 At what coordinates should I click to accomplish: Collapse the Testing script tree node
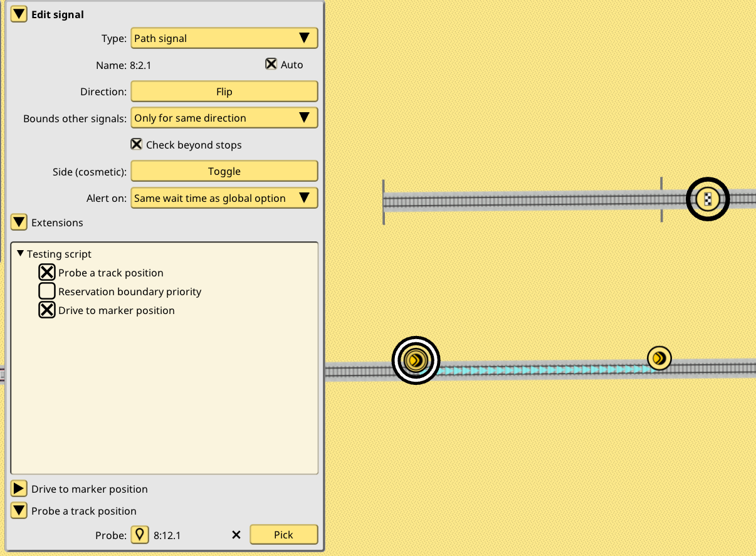[21, 254]
